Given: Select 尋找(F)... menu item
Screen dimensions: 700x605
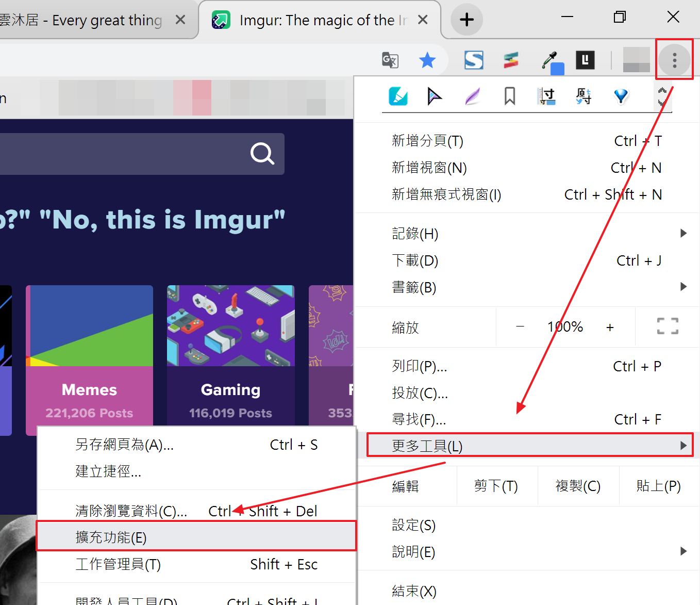Looking at the screenshot, I should pos(527,419).
